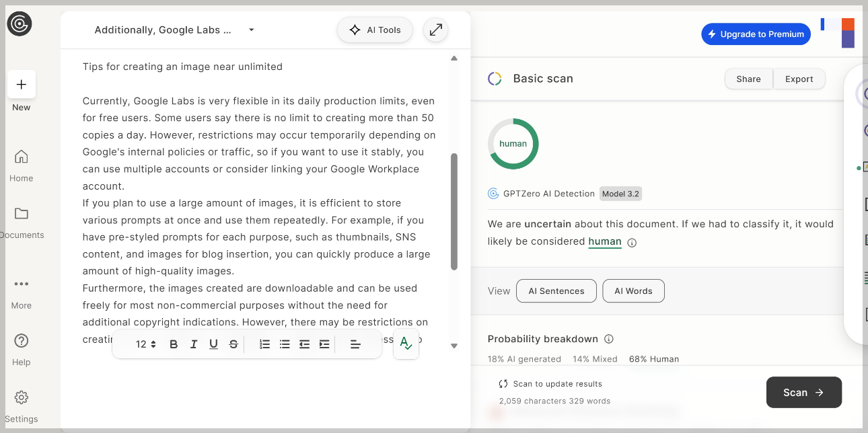Select the 68% Human value
868x433 pixels.
(654, 359)
